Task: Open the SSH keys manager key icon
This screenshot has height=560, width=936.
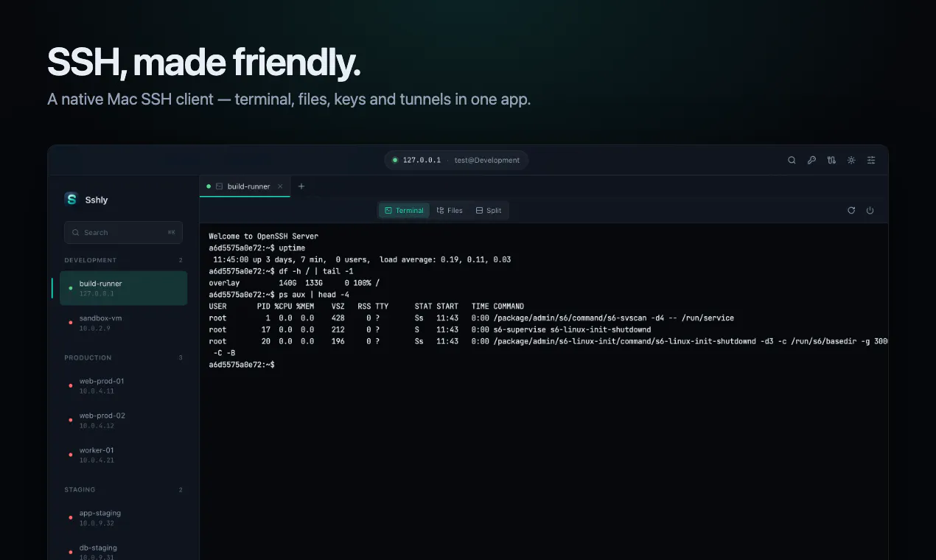Action: [x=811, y=160]
